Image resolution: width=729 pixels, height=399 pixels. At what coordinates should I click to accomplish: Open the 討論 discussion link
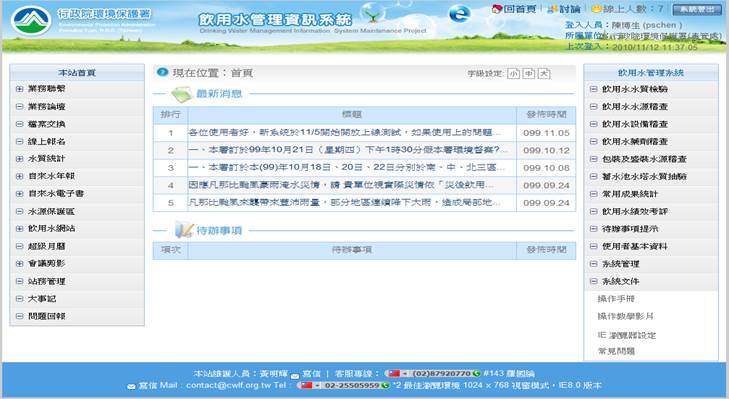click(570, 9)
